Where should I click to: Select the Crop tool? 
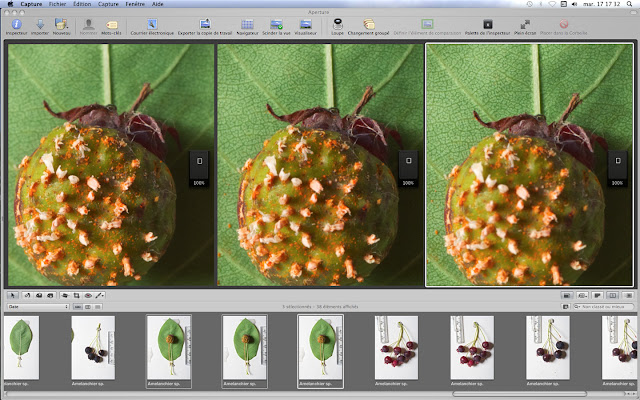76,295
